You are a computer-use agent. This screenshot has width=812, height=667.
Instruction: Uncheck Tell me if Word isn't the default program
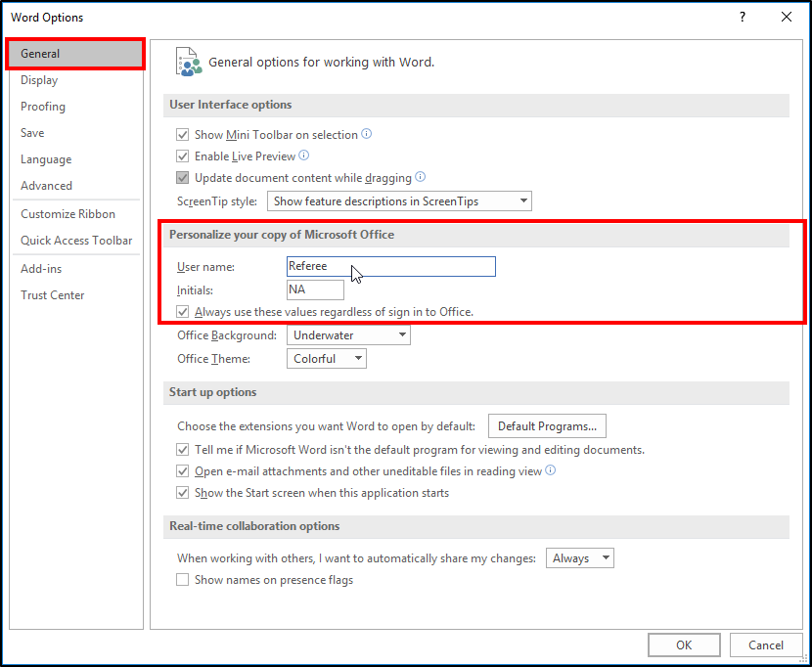coord(183,449)
